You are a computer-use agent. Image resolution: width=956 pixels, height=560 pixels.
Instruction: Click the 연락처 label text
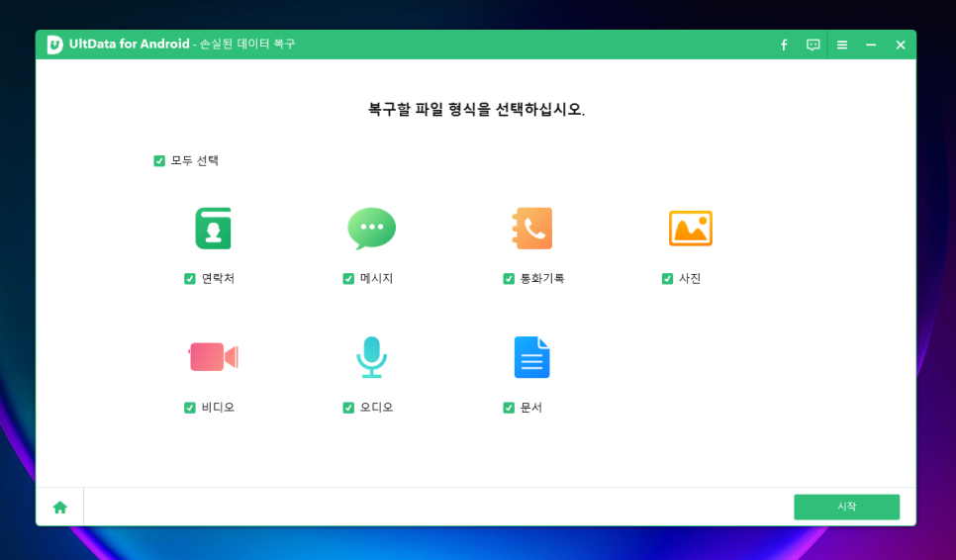click(x=218, y=278)
